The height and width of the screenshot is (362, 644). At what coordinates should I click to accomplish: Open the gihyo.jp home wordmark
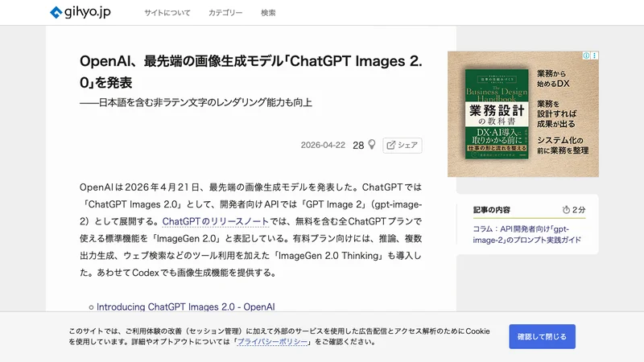click(88, 12)
